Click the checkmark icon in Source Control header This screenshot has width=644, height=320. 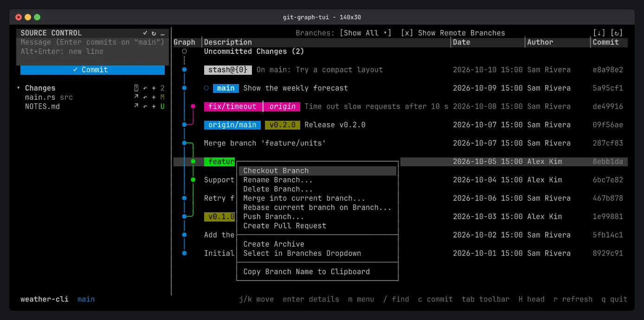(x=145, y=33)
